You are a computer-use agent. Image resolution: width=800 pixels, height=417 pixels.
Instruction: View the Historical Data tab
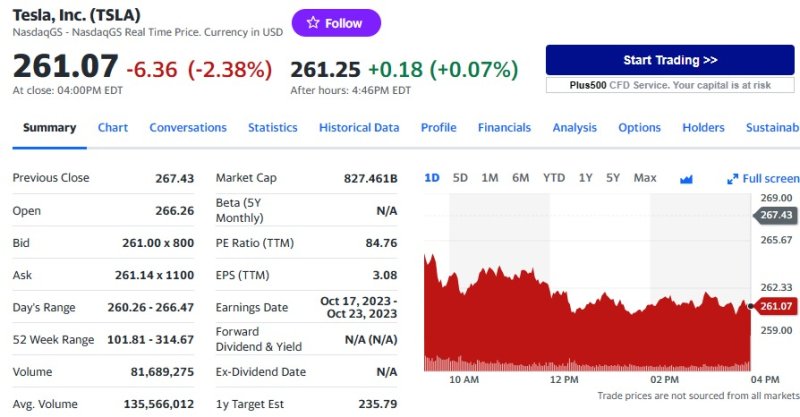(x=359, y=128)
